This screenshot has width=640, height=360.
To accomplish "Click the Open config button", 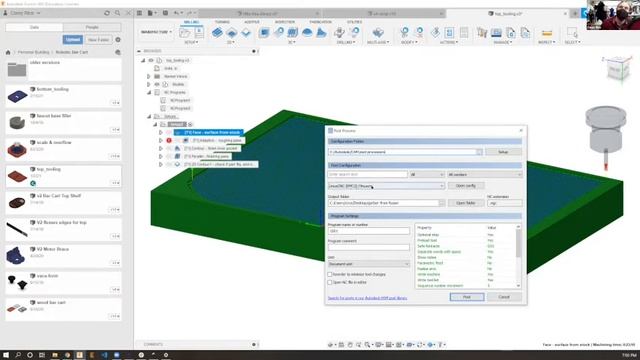I will [466, 186].
